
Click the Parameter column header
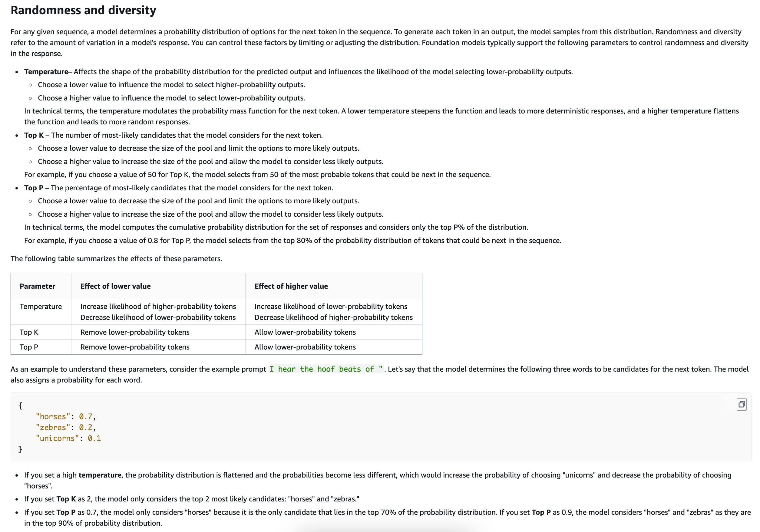point(38,286)
